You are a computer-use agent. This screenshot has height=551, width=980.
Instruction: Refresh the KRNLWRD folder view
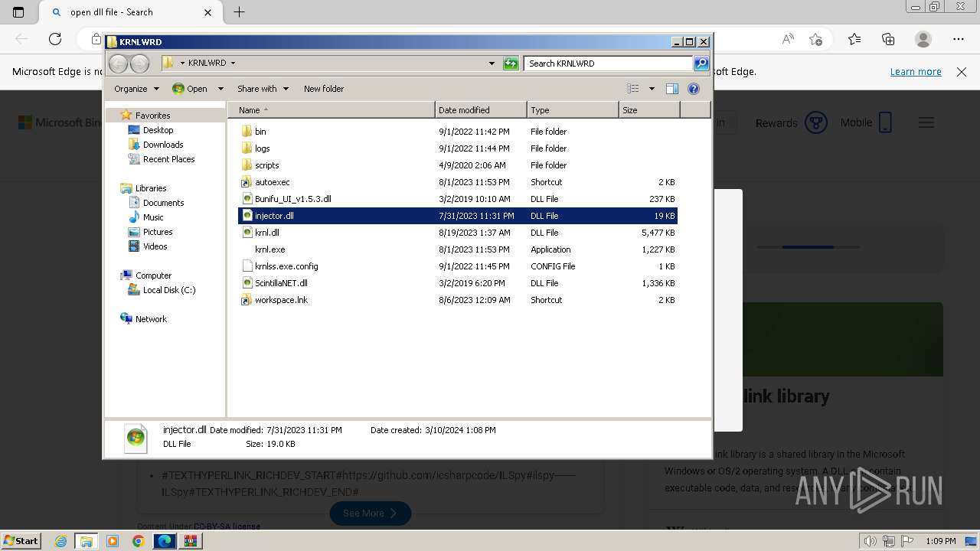click(511, 64)
